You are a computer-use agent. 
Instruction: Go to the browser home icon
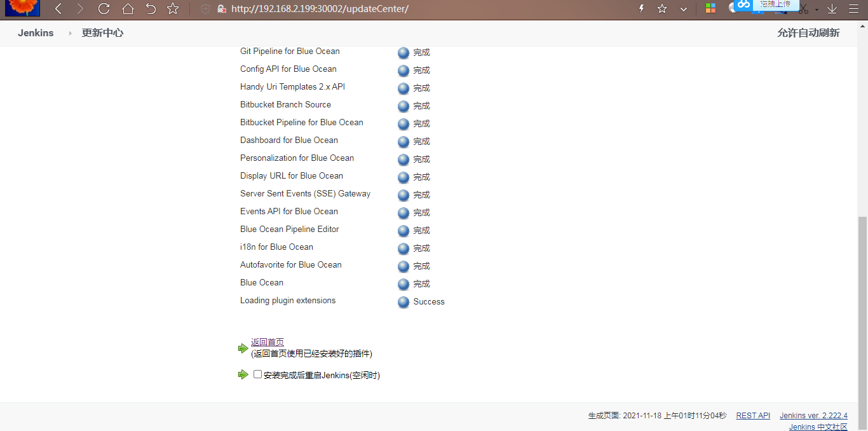point(128,9)
